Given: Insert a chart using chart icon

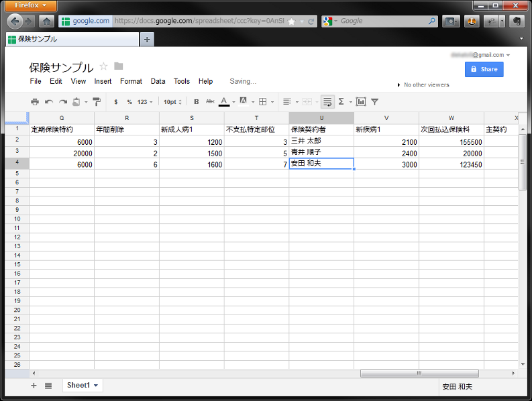Looking at the screenshot, I should (x=361, y=102).
